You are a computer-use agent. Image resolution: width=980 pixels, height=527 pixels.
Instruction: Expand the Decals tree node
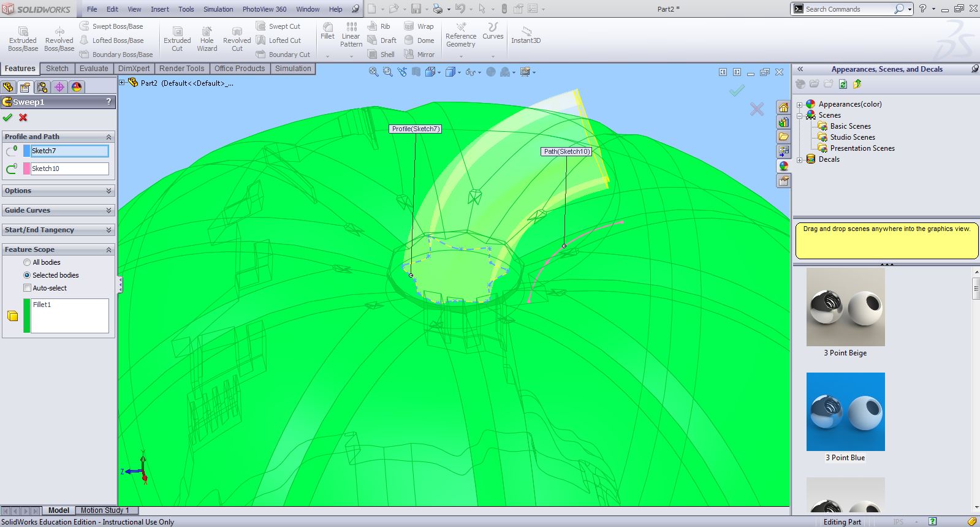(x=799, y=160)
